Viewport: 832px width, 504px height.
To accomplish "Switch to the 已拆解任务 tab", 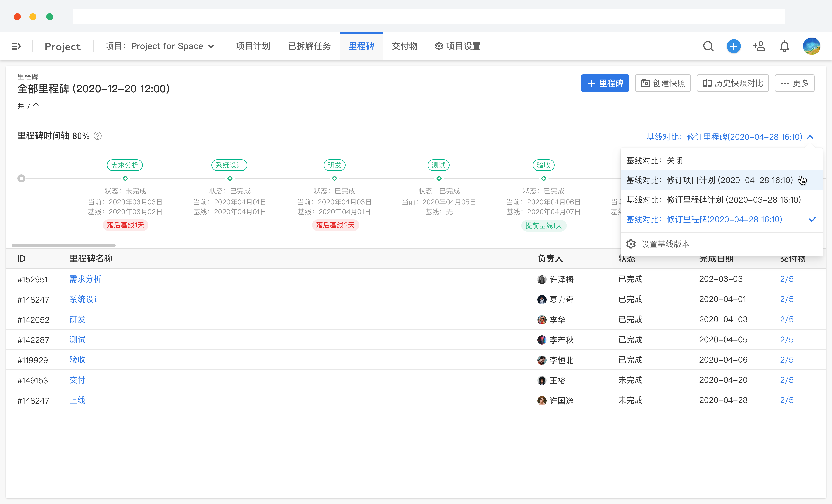I will point(309,46).
